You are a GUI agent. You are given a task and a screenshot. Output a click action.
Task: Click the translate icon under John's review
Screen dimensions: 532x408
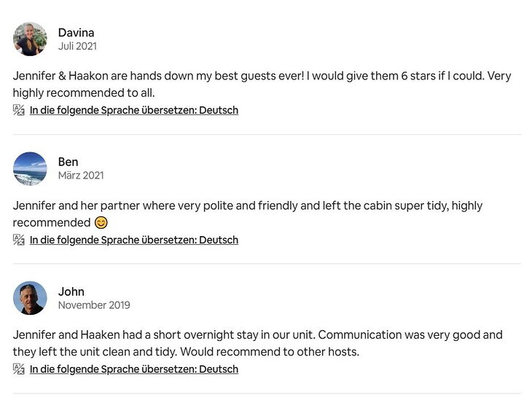19,369
